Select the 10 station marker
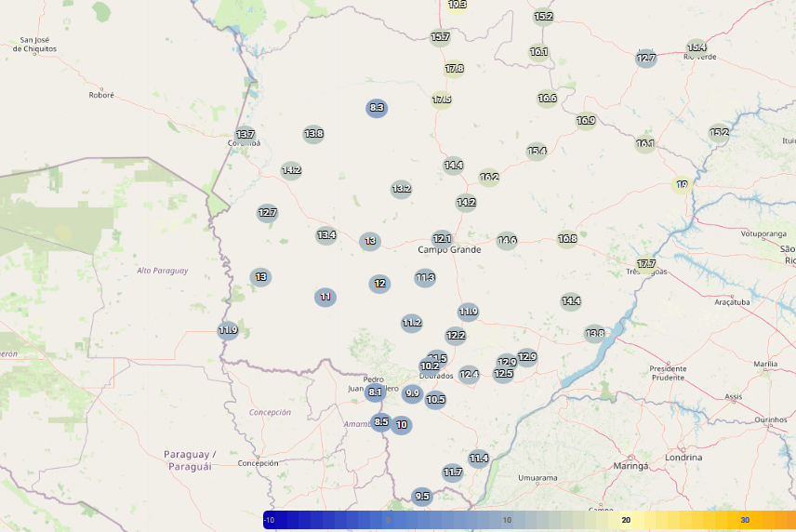This screenshot has height=532, width=796. click(402, 425)
